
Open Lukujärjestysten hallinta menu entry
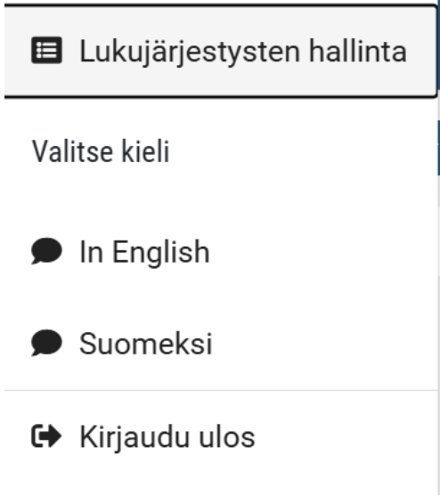(243, 51)
